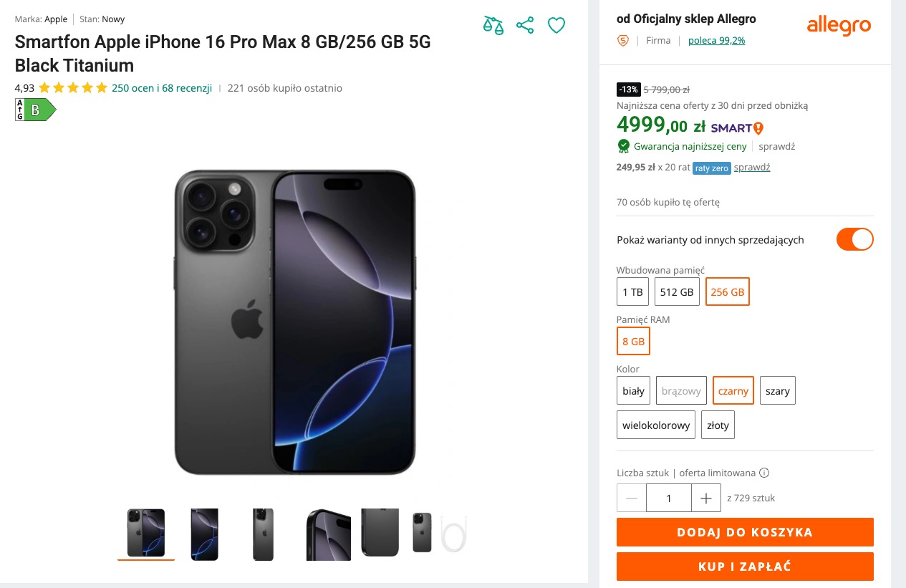Click the Allegro logo
906x588 pixels.
[x=839, y=26]
